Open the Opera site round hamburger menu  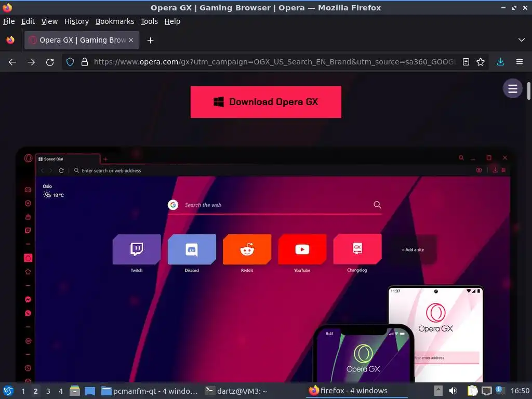coord(513,88)
